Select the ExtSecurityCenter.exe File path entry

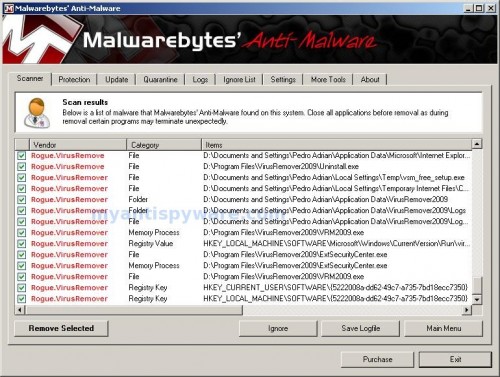tap(295, 255)
